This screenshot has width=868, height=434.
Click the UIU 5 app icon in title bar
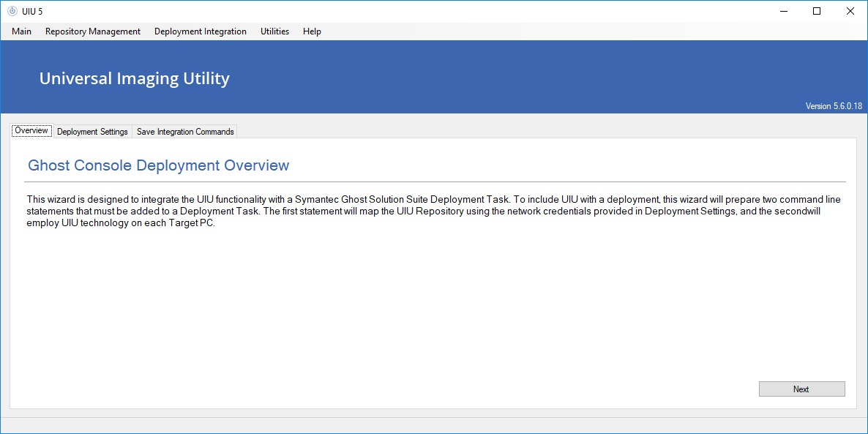coord(12,11)
